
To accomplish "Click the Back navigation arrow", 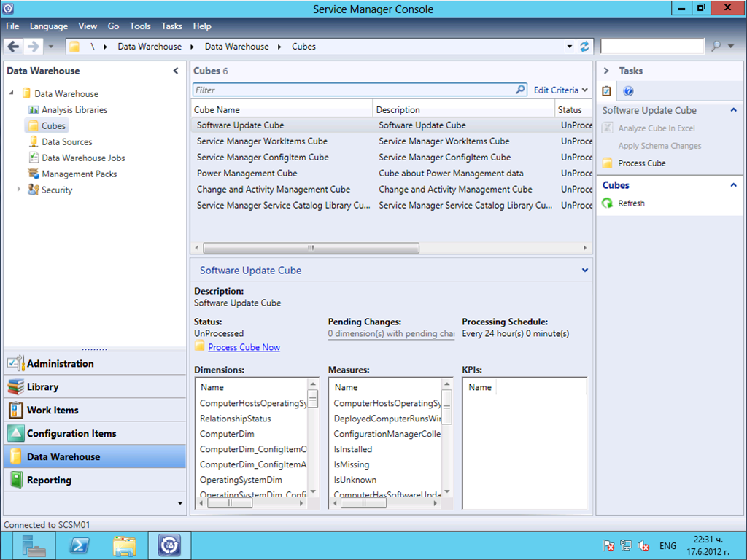I will 13,47.
